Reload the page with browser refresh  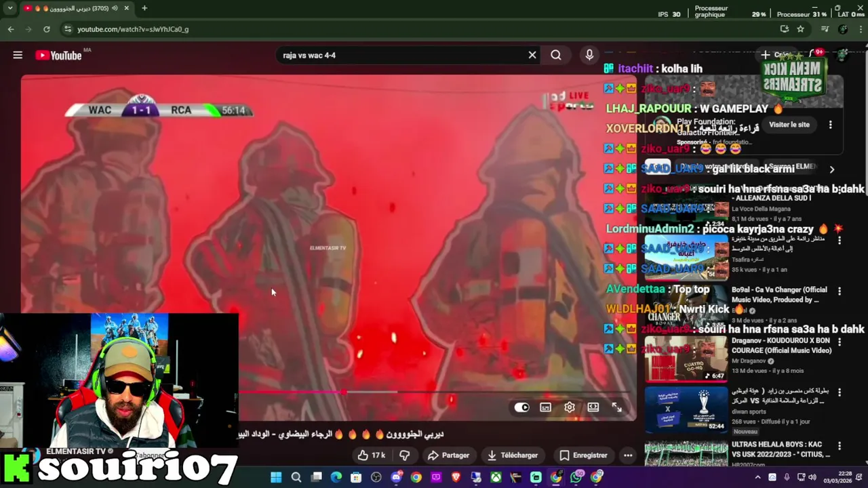46,29
